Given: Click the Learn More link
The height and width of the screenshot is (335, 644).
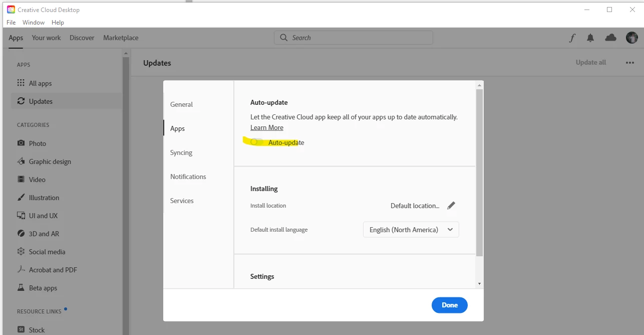Looking at the screenshot, I should [x=267, y=128].
